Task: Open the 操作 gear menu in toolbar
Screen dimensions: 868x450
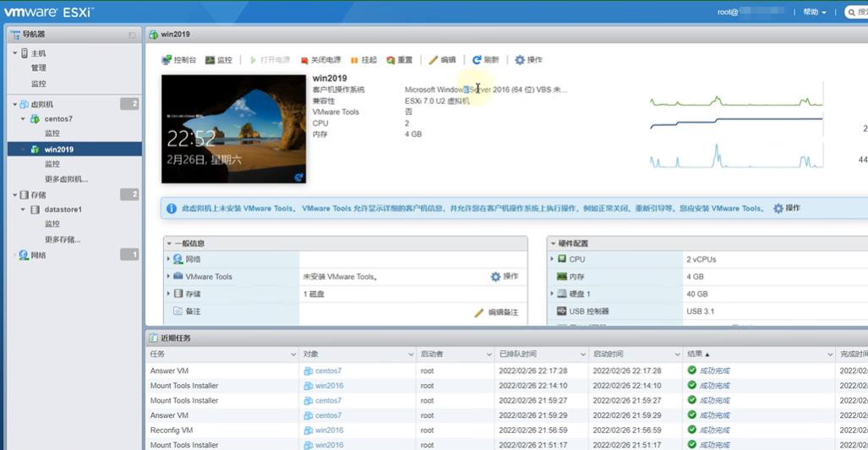Action: tap(520, 60)
